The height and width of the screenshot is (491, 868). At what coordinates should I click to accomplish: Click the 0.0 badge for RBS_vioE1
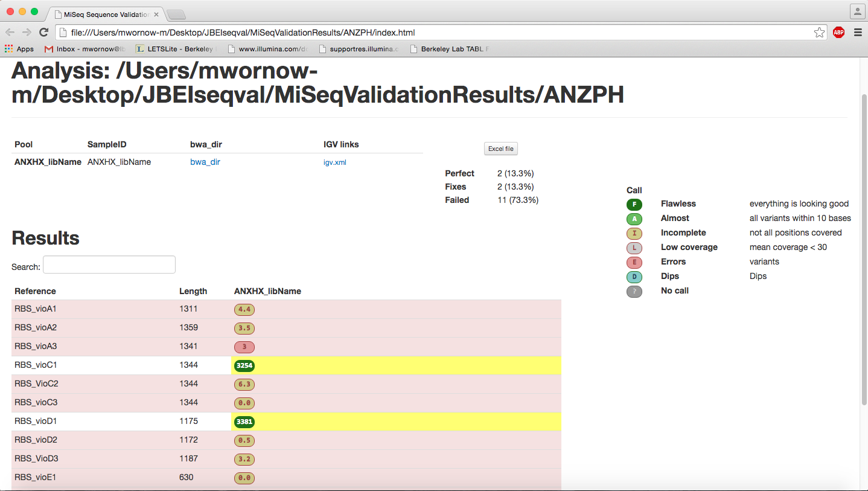point(244,478)
